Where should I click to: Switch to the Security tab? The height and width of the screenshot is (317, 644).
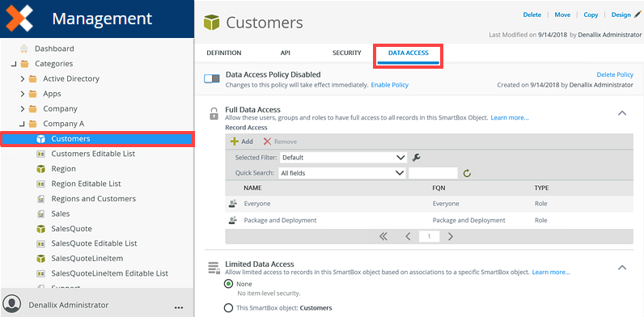pos(346,53)
